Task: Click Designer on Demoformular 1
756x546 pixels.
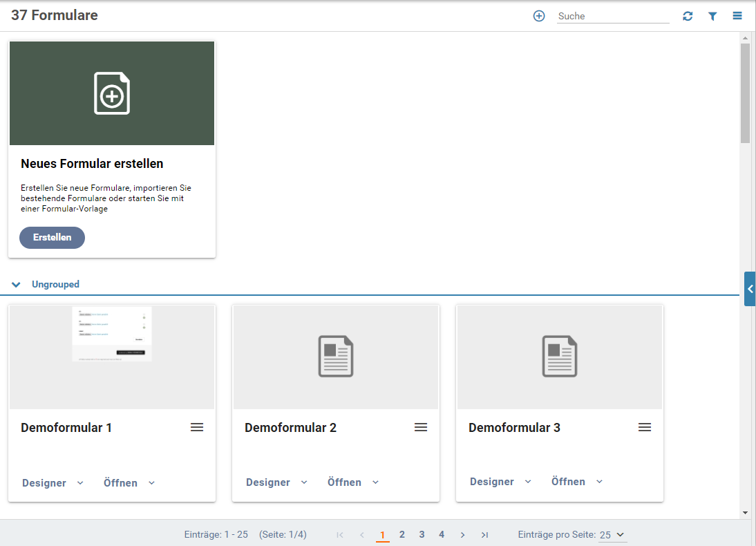Action: [x=44, y=483]
